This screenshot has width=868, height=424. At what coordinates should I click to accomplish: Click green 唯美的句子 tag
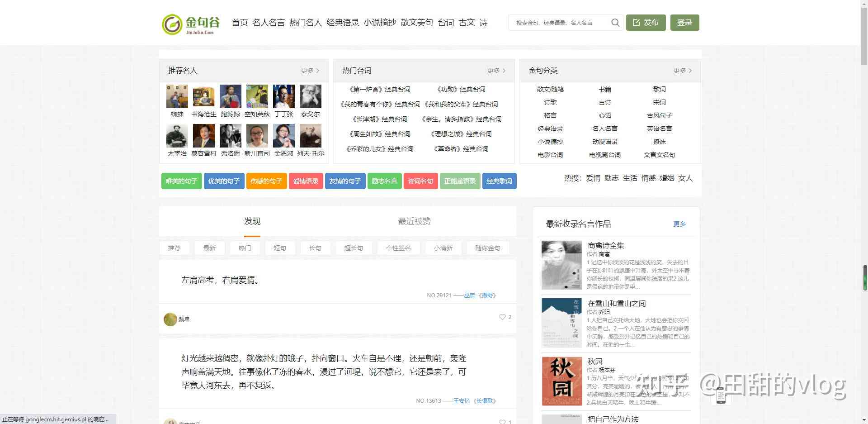point(181,181)
